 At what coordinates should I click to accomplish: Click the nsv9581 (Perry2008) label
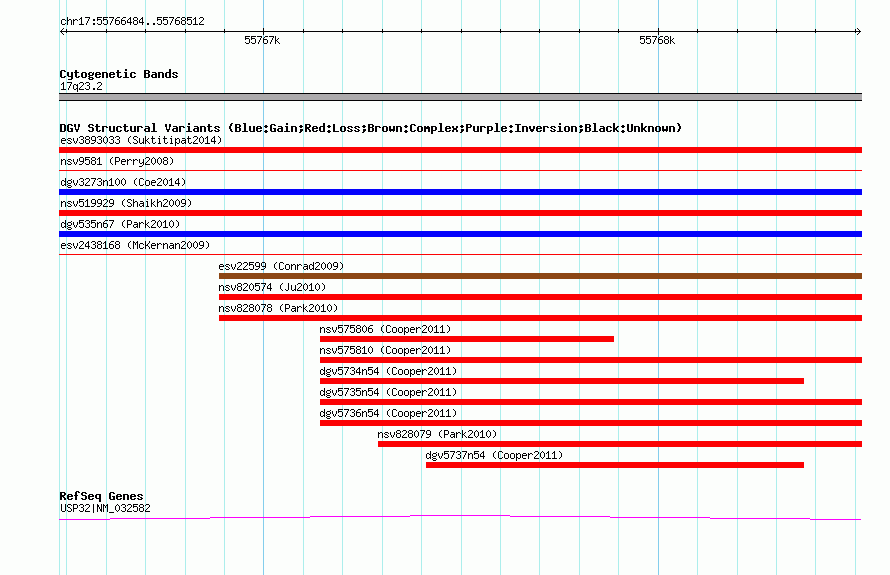(x=117, y=161)
